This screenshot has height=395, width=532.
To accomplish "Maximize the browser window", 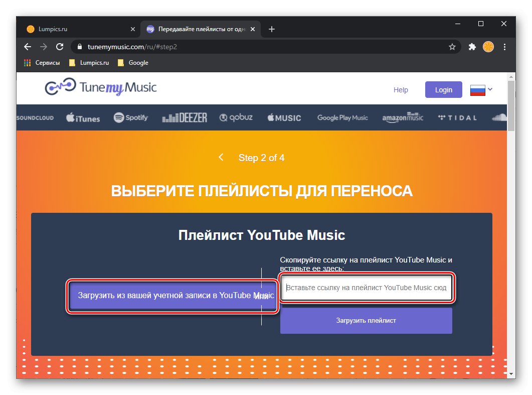I will (481, 24).
